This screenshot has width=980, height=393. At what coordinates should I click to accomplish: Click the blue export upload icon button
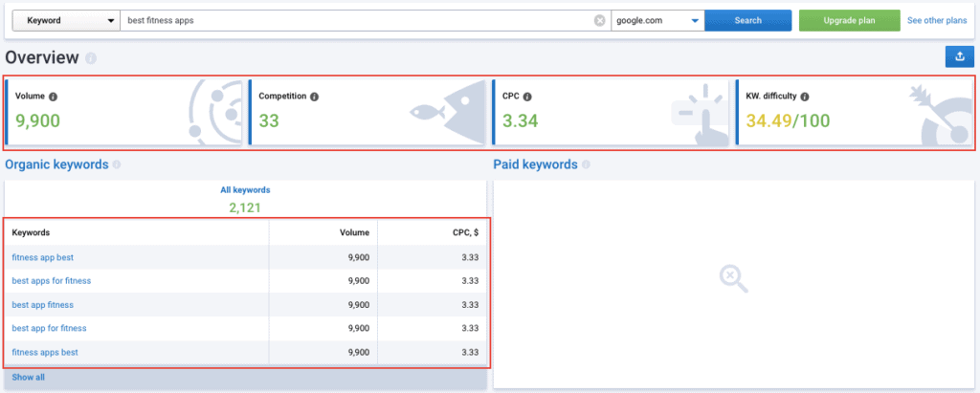[959, 57]
